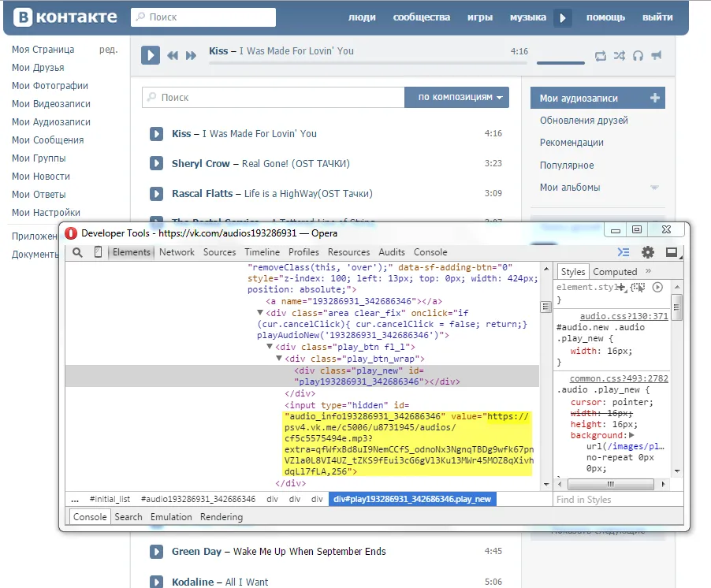Switch to the Network tab in DevTools
This screenshot has width=711, height=588.
coord(177,252)
